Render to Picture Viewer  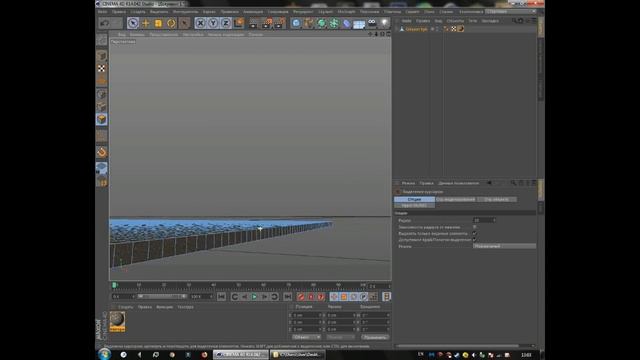pyautogui.click(x=267, y=23)
